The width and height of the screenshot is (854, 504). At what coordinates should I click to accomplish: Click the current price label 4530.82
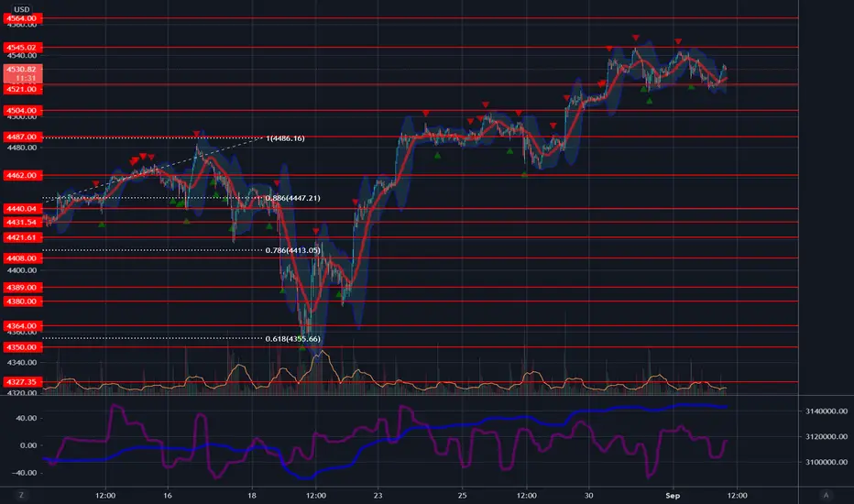pyautogui.click(x=22, y=73)
